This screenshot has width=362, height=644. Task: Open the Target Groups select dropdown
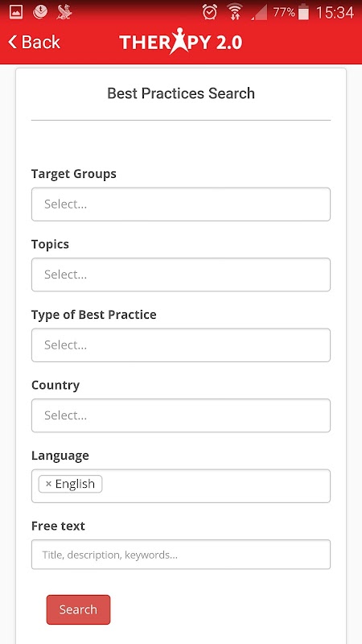coord(181,204)
